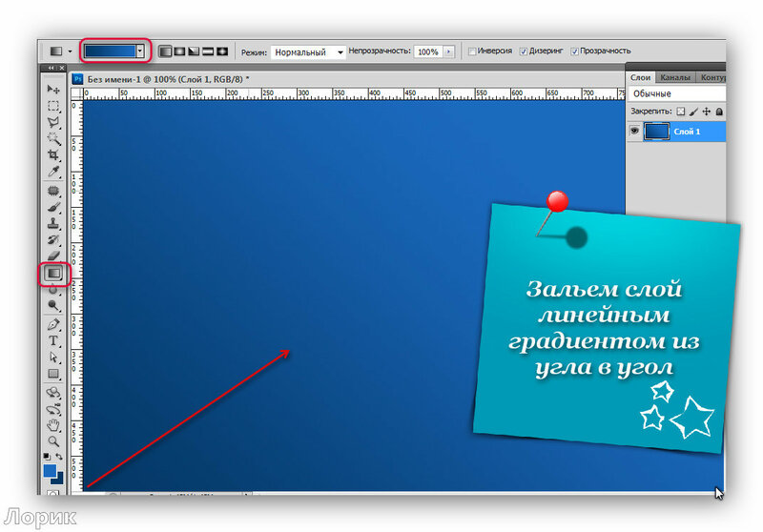Select the Слой 1 layer thumbnail
This screenshot has height=532, width=763.
pos(656,132)
